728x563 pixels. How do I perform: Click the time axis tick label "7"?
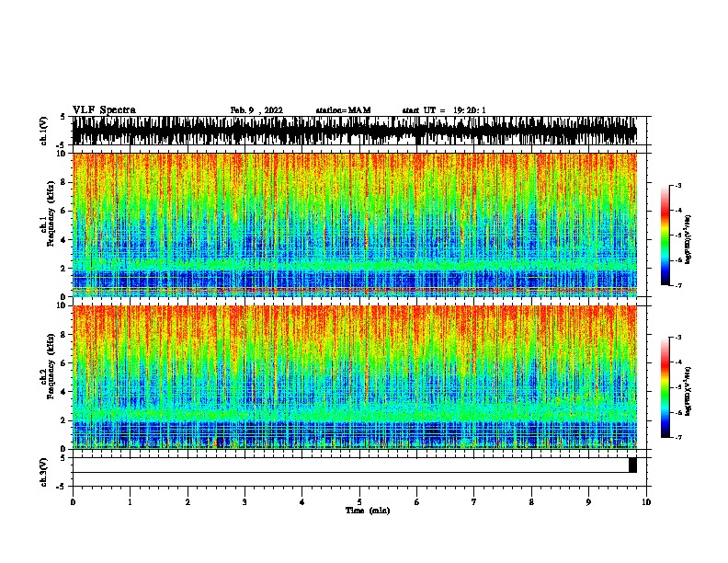(x=474, y=501)
